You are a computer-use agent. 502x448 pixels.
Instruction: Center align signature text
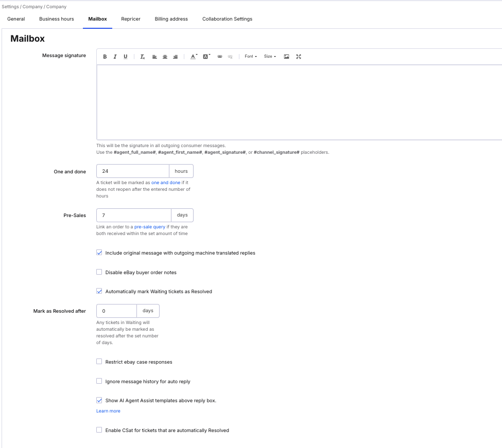click(165, 57)
